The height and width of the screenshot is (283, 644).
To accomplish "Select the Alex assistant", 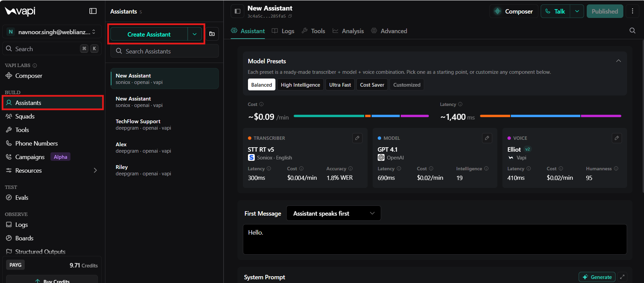I will coord(164,147).
